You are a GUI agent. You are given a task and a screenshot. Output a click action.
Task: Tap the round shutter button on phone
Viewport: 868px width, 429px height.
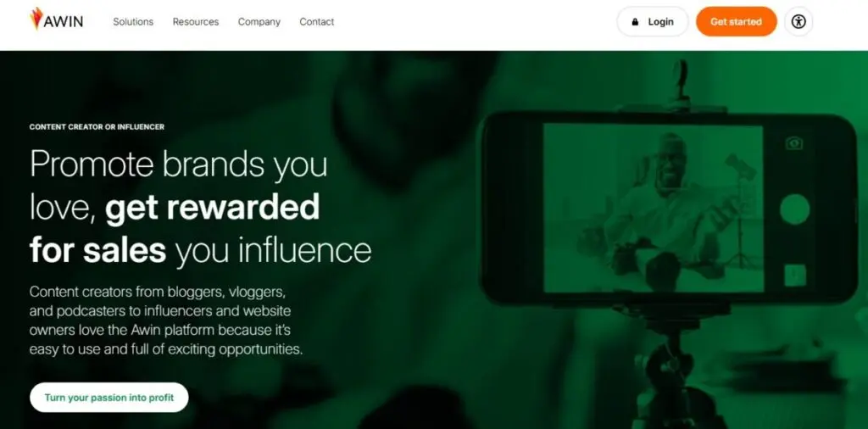794,209
